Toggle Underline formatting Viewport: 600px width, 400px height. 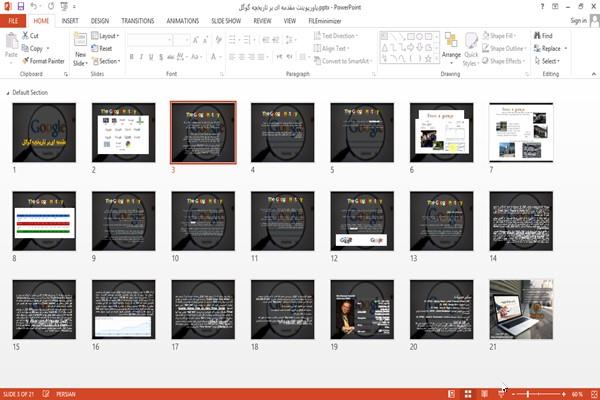pyautogui.click(x=151, y=57)
